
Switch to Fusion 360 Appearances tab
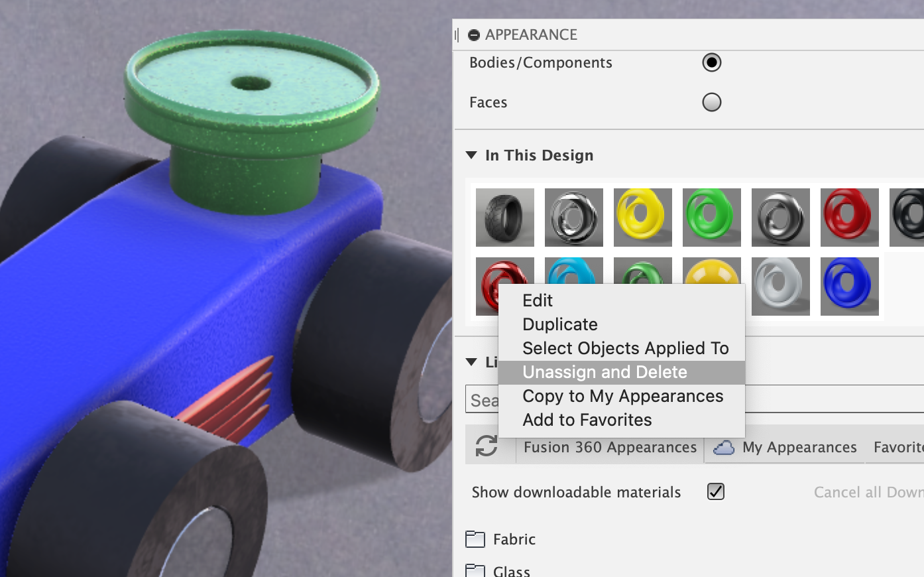click(x=610, y=448)
